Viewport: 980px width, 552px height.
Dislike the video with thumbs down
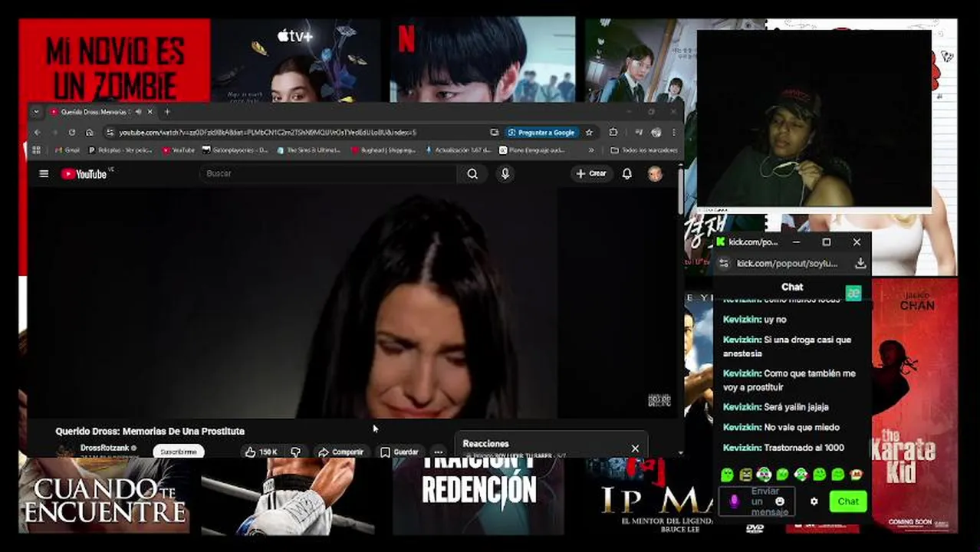tap(295, 452)
